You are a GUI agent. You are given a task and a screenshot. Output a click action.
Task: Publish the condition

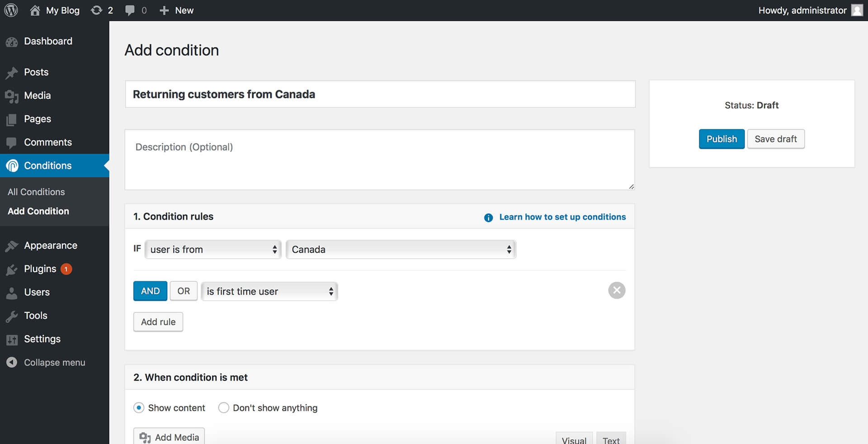tap(721, 139)
